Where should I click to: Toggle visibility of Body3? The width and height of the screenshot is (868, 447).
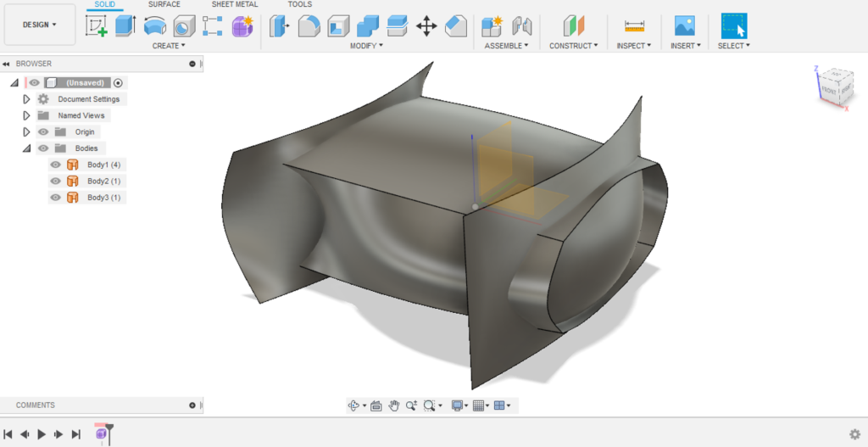pyautogui.click(x=56, y=198)
